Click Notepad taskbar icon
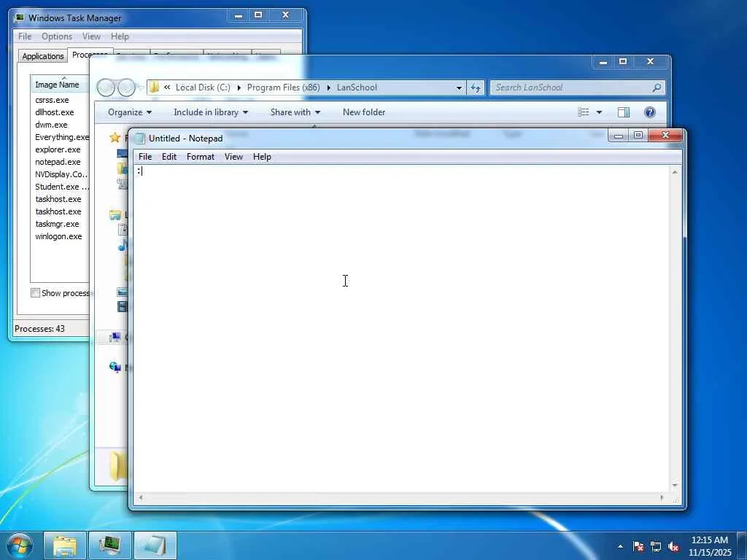The height and width of the screenshot is (560, 747). coord(155,545)
